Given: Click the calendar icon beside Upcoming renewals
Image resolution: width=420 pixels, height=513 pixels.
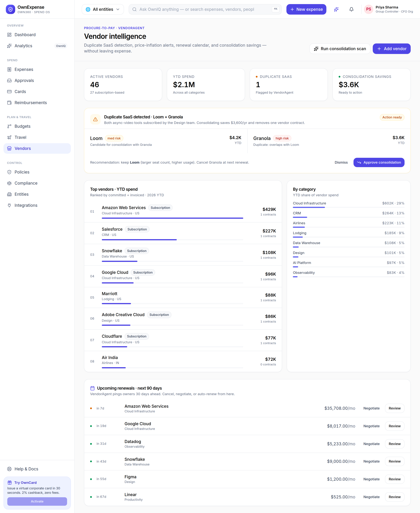Looking at the screenshot, I should [92, 388].
